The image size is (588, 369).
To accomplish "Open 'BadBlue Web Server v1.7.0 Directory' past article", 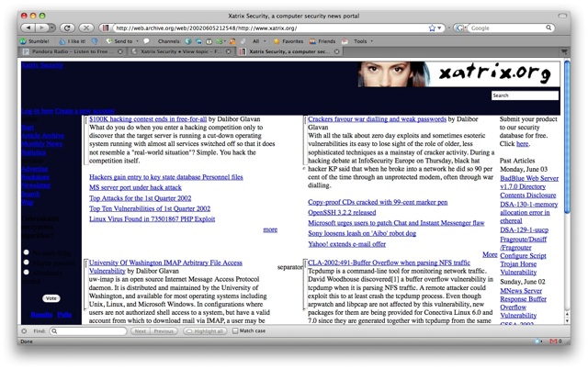I will tap(529, 183).
